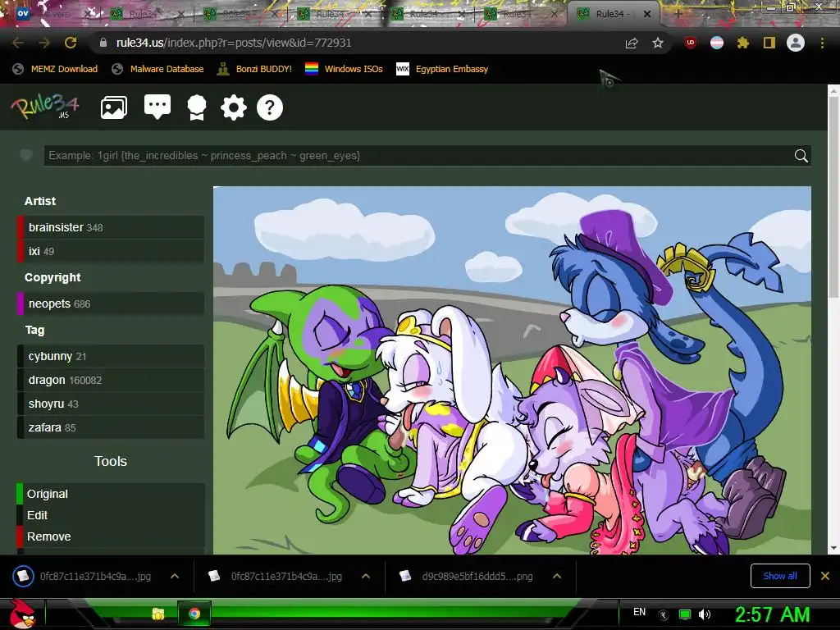Open the comments speech-bubble icon
Viewport: 840px width, 630px height.
(157, 107)
